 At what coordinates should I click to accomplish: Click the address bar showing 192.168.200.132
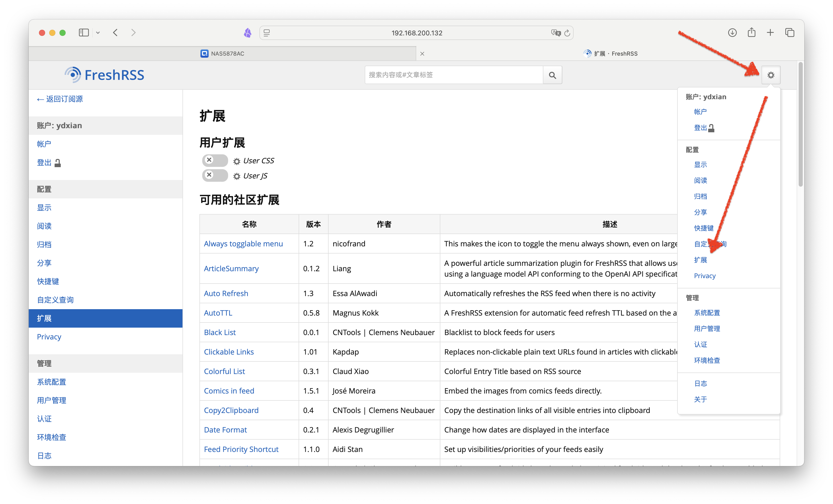point(416,33)
